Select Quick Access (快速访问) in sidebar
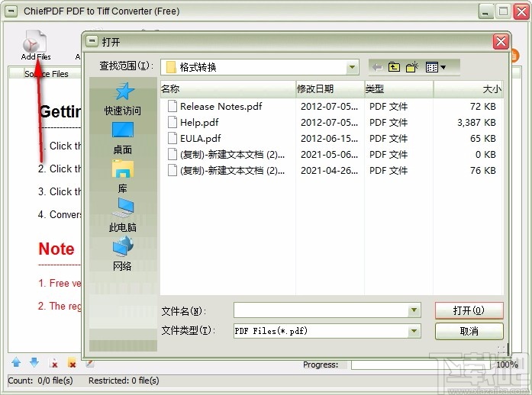 click(123, 99)
